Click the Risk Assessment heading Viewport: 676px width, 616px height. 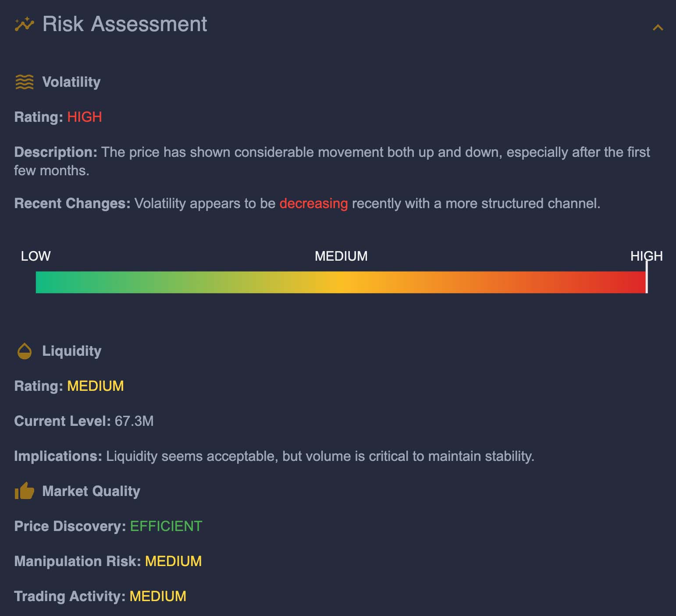(125, 24)
